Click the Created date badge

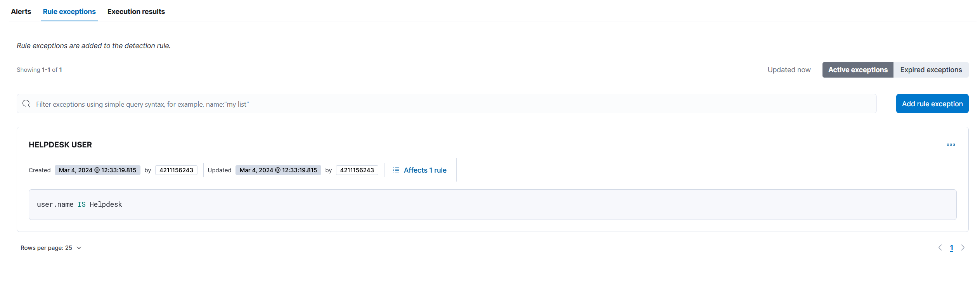(x=97, y=170)
